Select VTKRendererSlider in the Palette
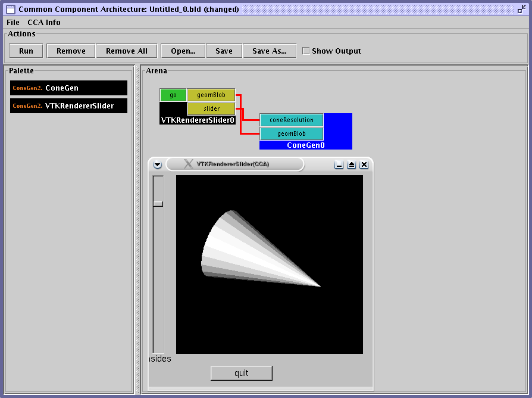 [x=68, y=106]
